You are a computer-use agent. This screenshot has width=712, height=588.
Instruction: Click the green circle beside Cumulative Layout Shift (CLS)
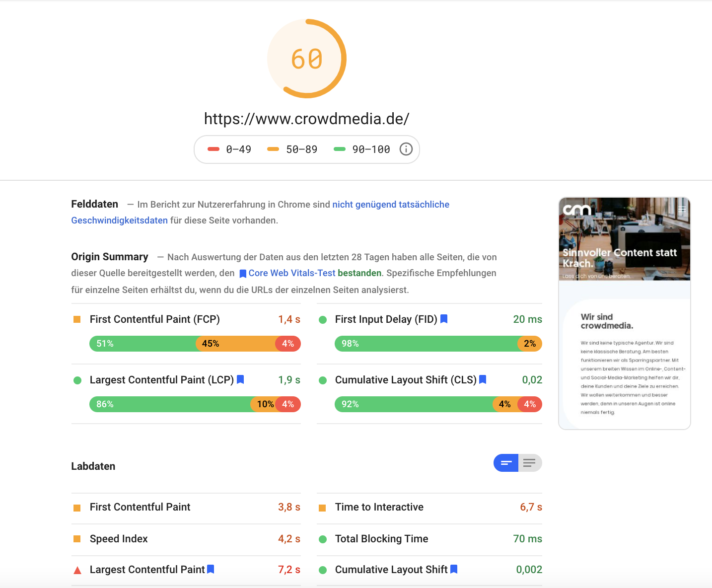pyautogui.click(x=323, y=380)
